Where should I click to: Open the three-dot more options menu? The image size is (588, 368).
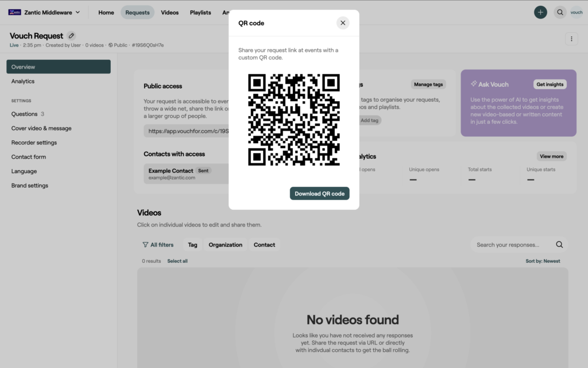[571, 39]
